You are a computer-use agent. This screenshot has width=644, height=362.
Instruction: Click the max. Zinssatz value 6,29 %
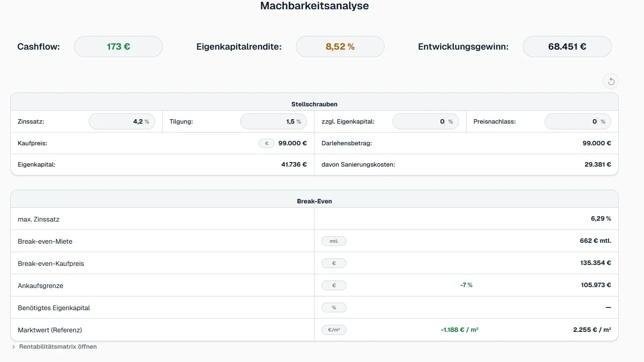coord(601,218)
